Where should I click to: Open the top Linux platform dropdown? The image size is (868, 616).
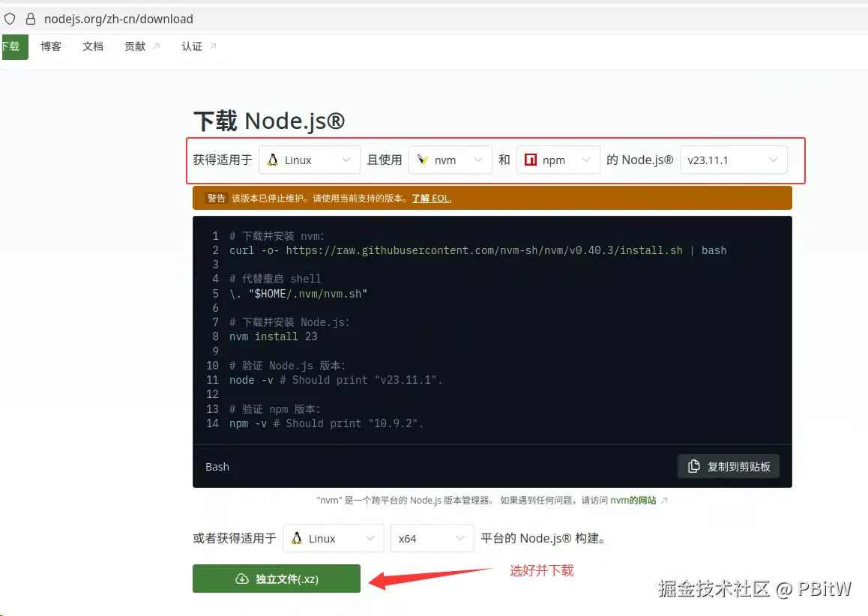click(x=310, y=160)
